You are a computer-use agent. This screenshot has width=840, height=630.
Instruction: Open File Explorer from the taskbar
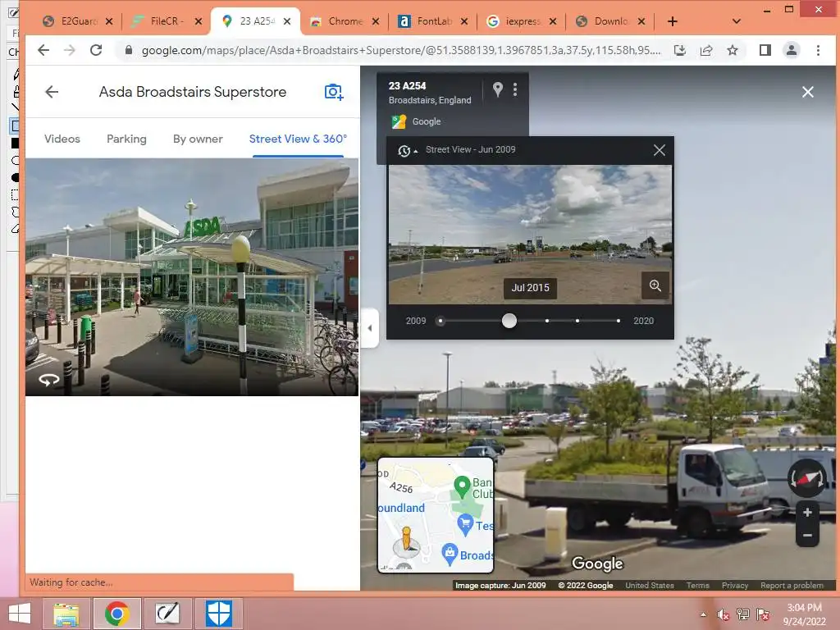(66, 614)
